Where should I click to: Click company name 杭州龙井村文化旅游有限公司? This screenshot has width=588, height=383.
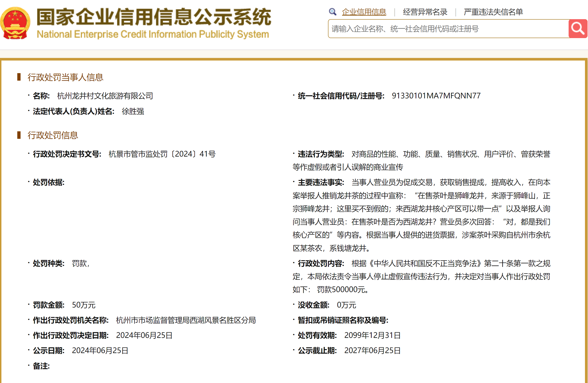click(105, 96)
